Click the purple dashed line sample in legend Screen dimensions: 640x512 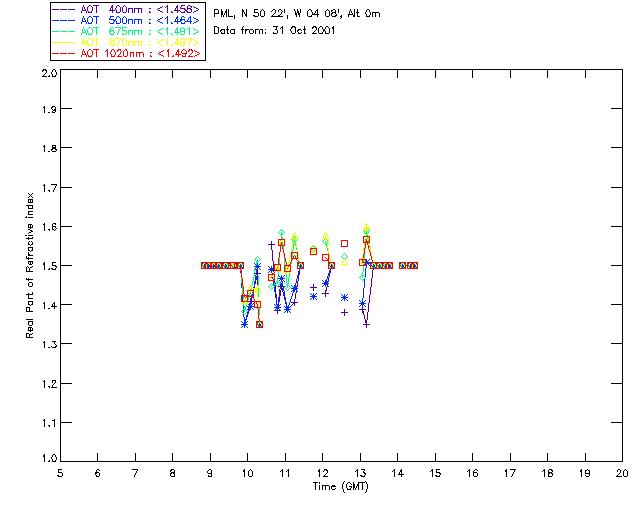click(64, 9)
